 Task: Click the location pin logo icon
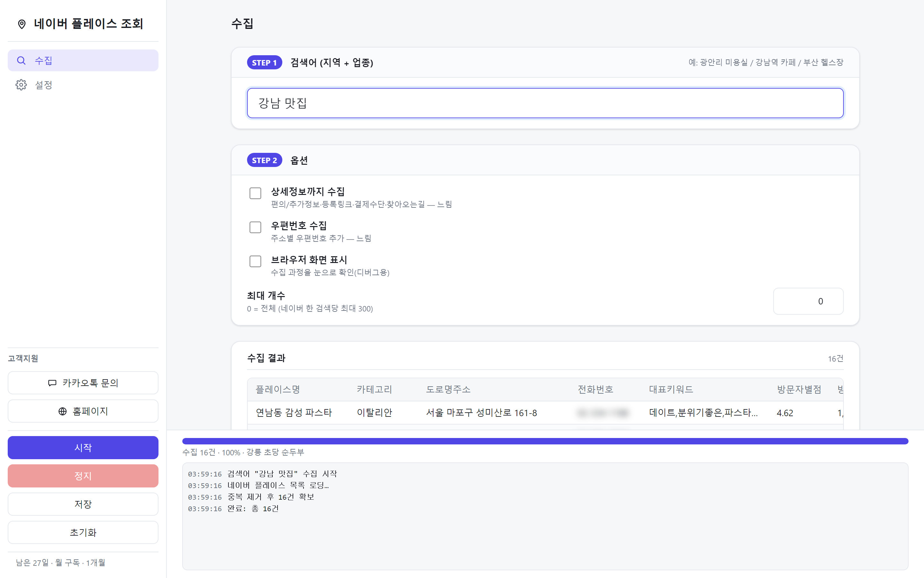[22, 24]
